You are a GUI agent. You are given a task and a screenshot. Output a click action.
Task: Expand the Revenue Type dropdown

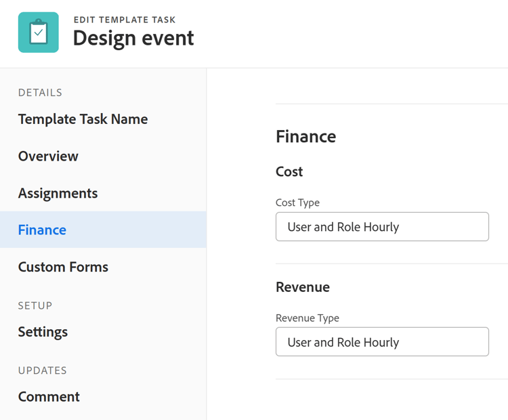(382, 342)
